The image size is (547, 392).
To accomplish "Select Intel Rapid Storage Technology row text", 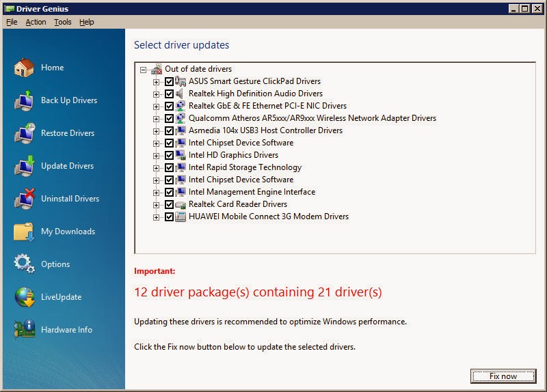I will point(245,167).
